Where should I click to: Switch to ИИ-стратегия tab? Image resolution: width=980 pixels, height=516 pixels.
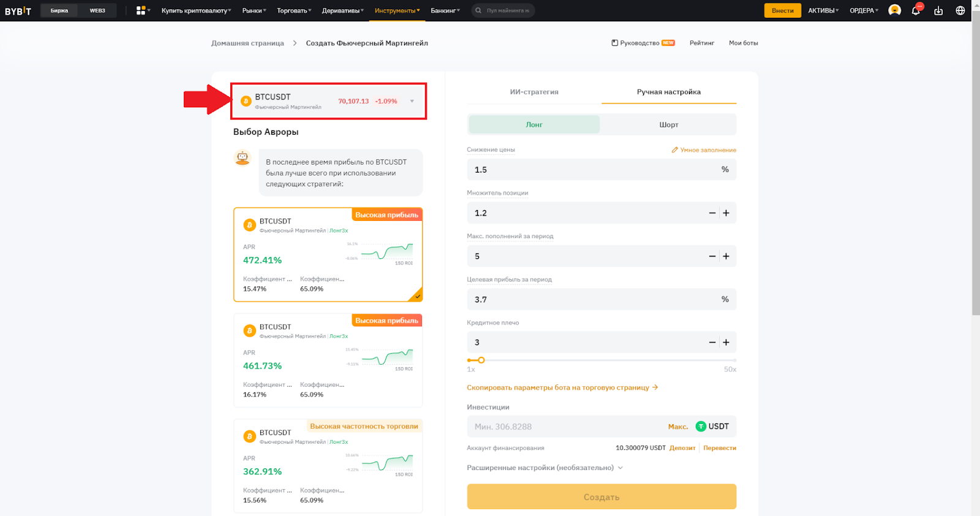[x=533, y=92]
